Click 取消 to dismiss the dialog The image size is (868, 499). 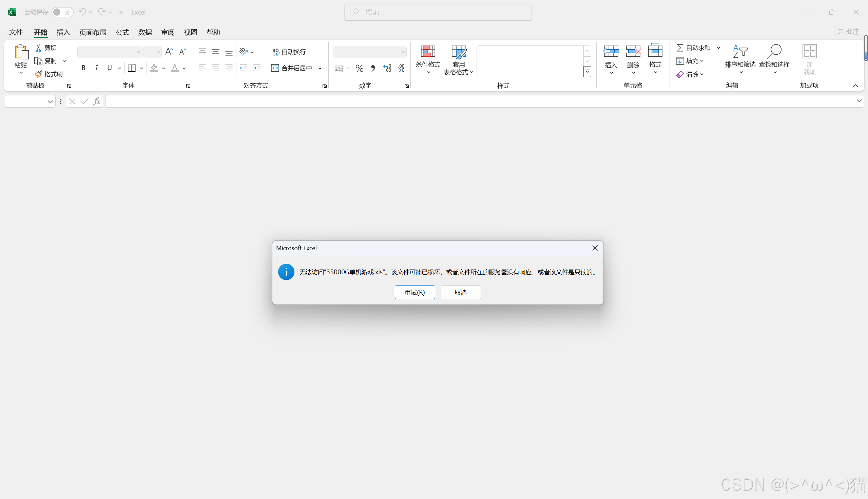(x=460, y=292)
